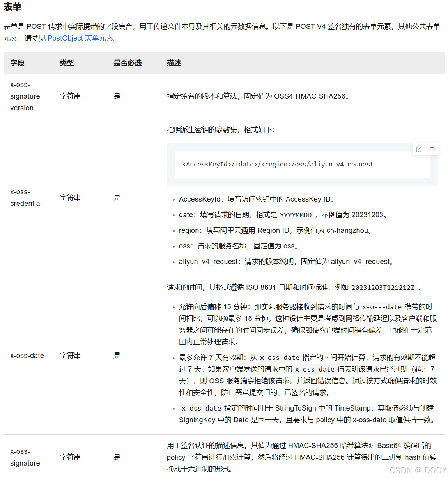Click the 表单 page heading
448x478 pixels.
pos(12,7)
